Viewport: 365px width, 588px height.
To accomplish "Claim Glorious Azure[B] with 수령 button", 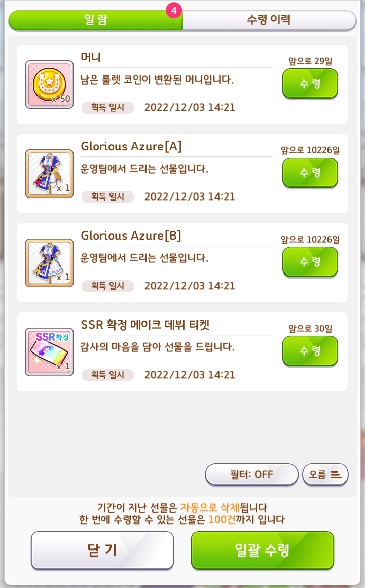I will click(310, 262).
